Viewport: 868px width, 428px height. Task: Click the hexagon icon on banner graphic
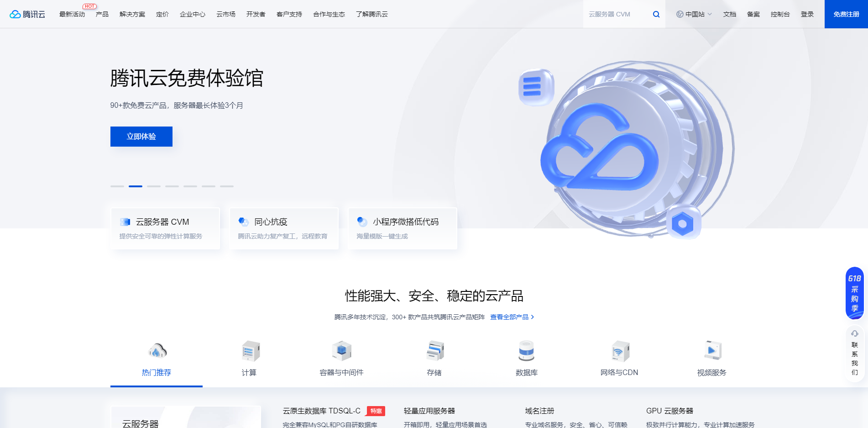[x=683, y=223]
